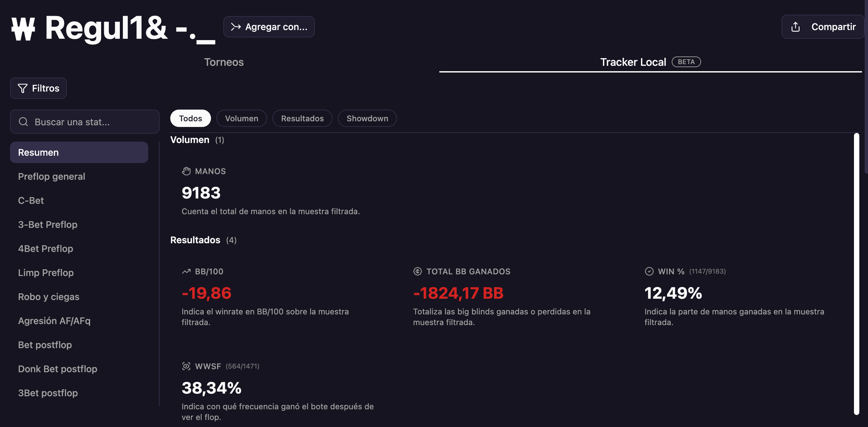This screenshot has width=868, height=427.
Task: Click the chip icon beside TOTAL BB GANADOS
Action: [418, 272]
